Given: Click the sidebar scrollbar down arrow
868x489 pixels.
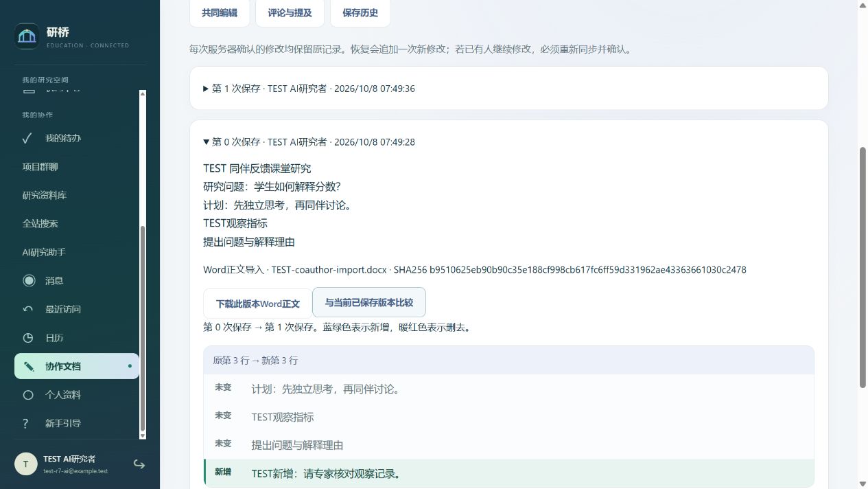Looking at the screenshot, I should tap(143, 435).
